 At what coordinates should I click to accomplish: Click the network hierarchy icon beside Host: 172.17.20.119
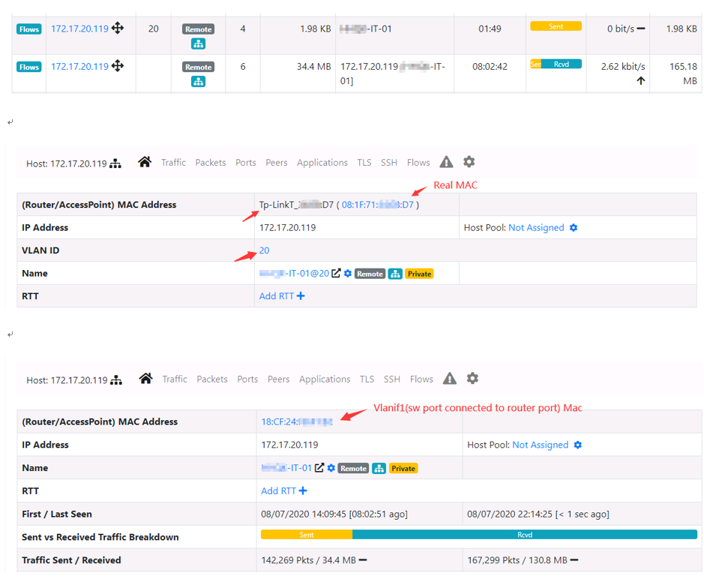[117, 163]
